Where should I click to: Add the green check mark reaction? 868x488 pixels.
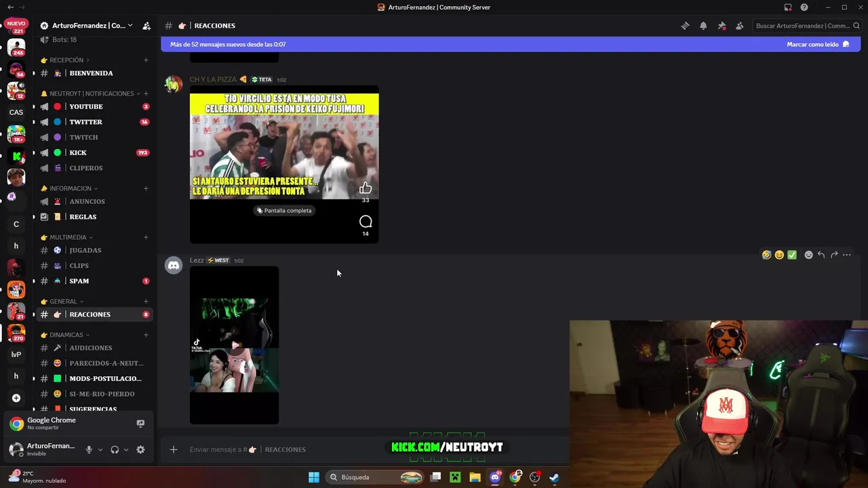(792, 255)
